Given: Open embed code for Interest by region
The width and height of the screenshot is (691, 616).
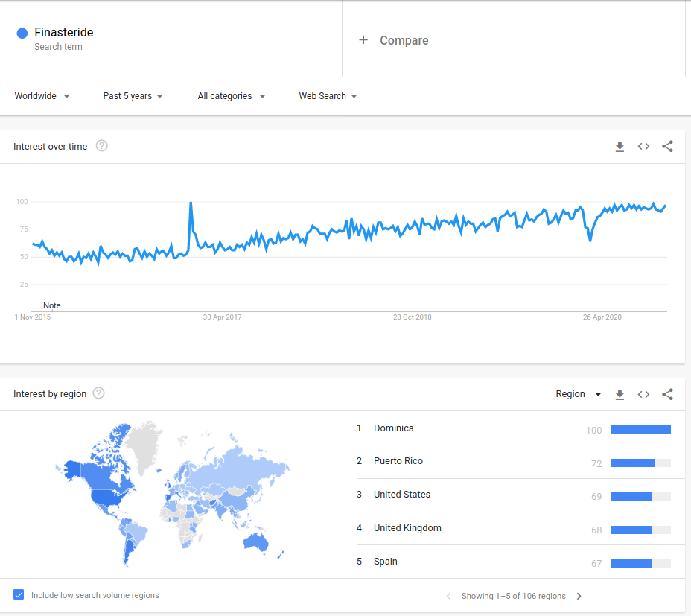Looking at the screenshot, I should click(643, 395).
